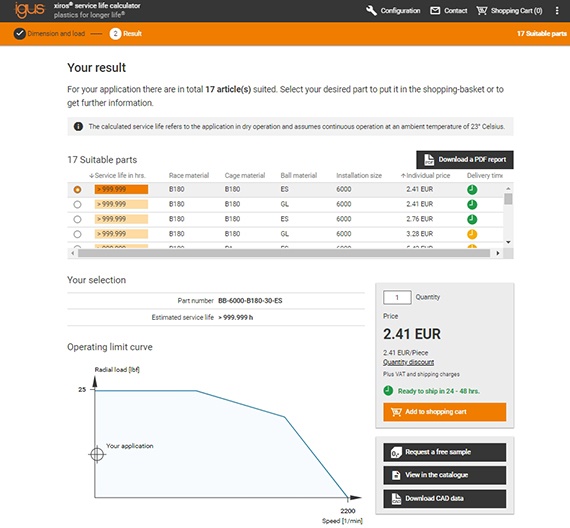Viewport: 570px width, 528px height.
Task: Click the Ball material column header
Action: coord(298,175)
